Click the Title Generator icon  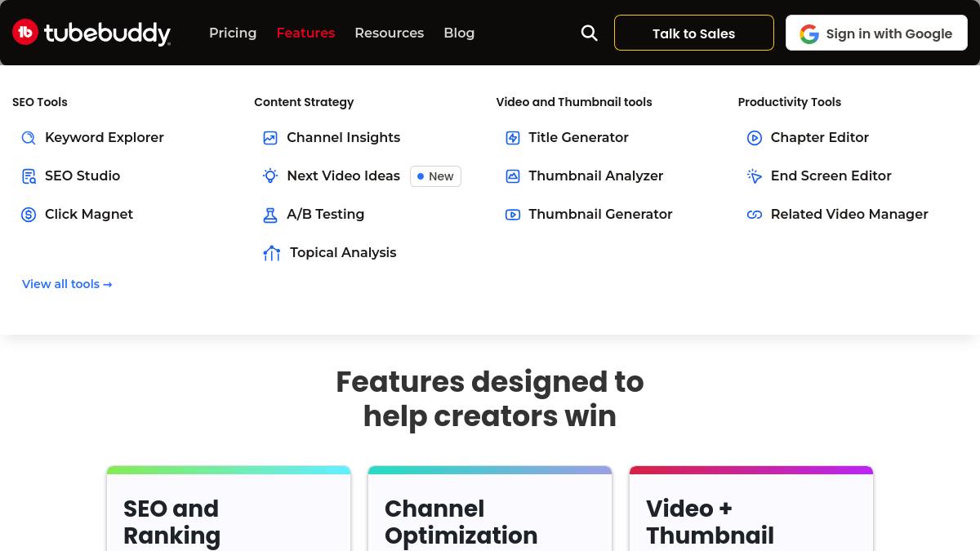point(513,138)
